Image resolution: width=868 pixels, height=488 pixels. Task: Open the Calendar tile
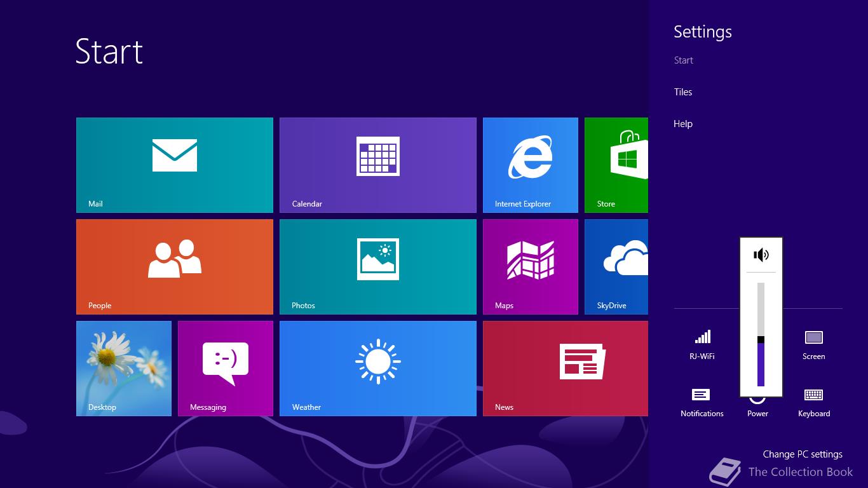tap(378, 165)
